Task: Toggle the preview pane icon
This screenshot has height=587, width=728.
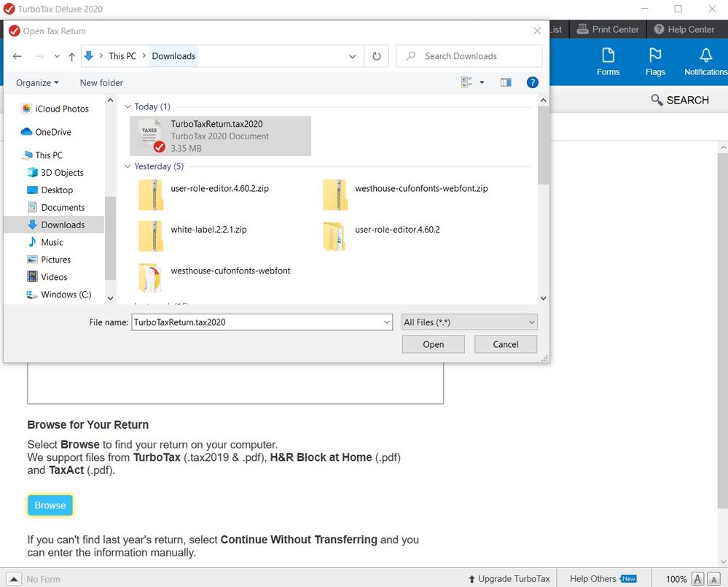Action: [506, 82]
